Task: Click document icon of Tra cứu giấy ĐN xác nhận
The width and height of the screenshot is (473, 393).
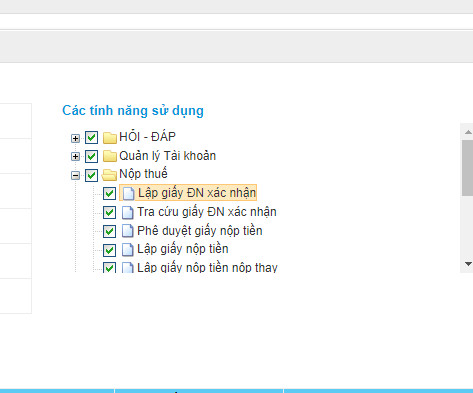Action: [127, 212]
